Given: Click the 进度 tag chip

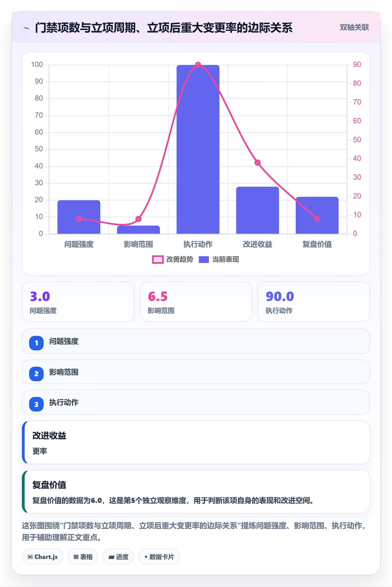Looking at the screenshot, I should pyautogui.click(x=118, y=557).
